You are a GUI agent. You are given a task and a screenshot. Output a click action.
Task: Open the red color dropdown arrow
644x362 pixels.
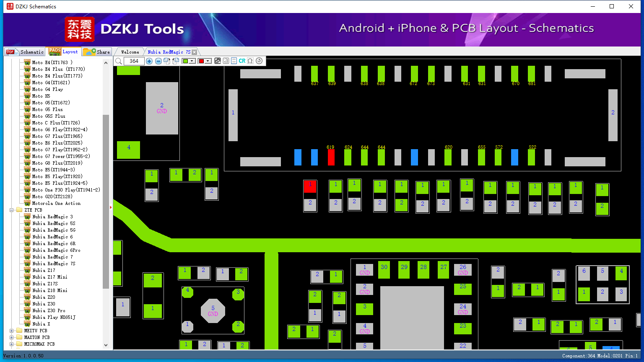(208, 61)
